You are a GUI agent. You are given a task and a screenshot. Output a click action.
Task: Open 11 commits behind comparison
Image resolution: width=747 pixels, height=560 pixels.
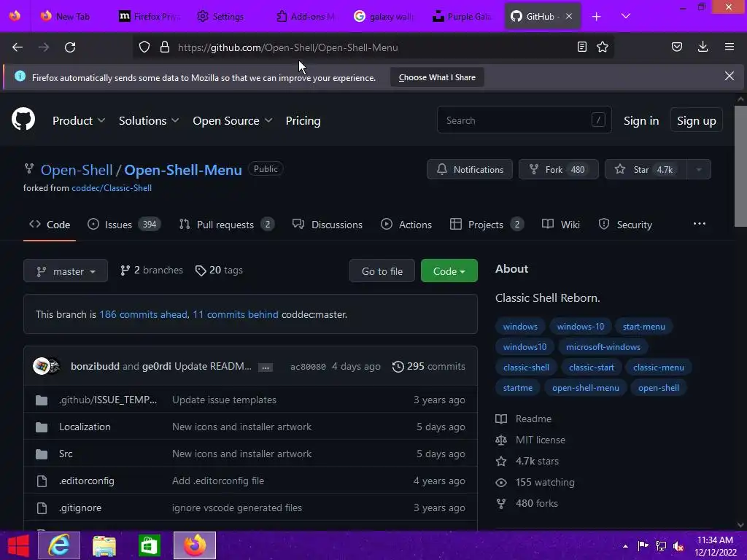pos(236,315)
